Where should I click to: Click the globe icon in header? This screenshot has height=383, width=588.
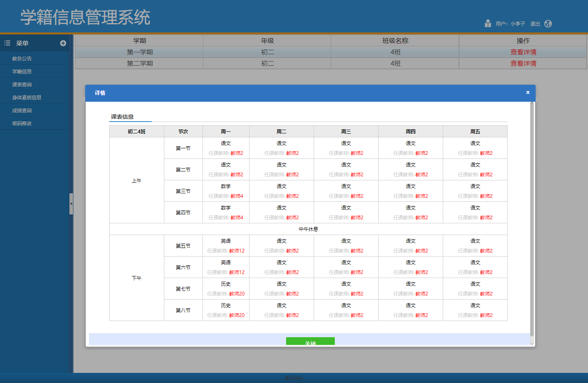[548, 24]
